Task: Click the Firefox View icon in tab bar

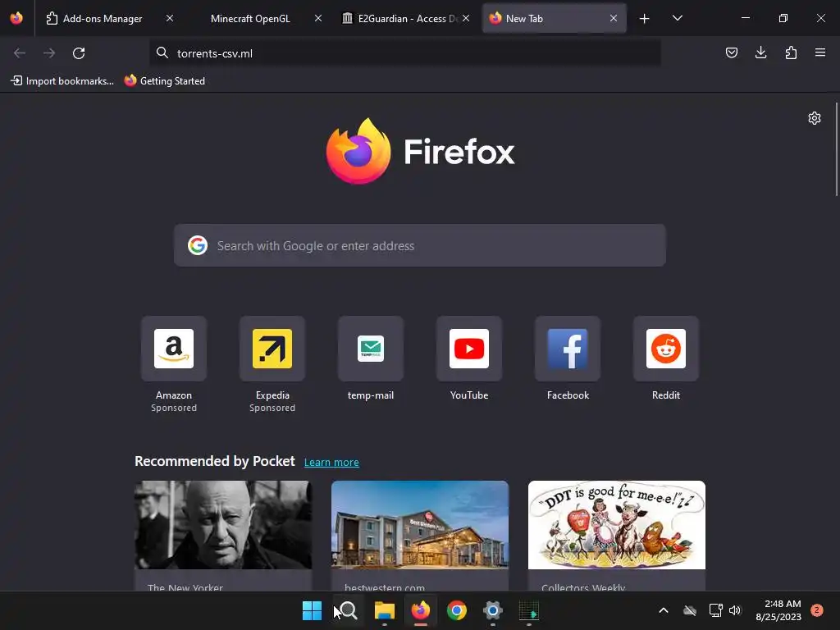Action: 16,18
